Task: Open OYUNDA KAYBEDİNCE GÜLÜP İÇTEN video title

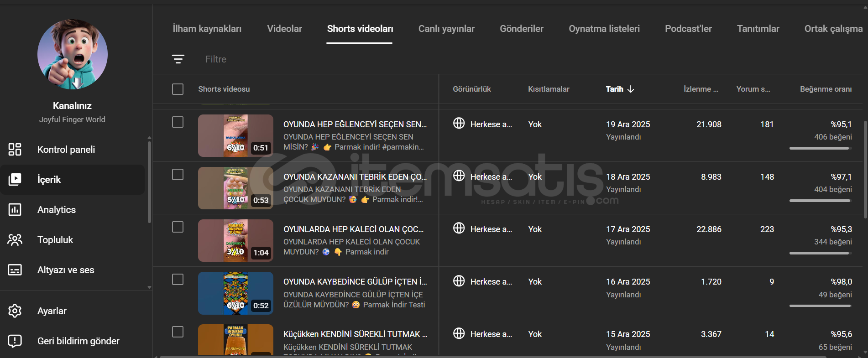Action: click(355, 281)
